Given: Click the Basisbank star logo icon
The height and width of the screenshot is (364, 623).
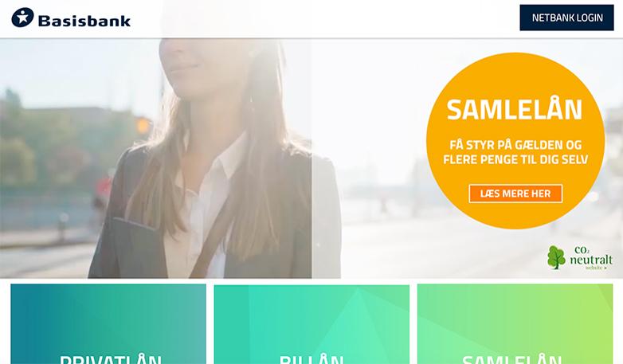Looking at the screenshot, I should (22, 18).
